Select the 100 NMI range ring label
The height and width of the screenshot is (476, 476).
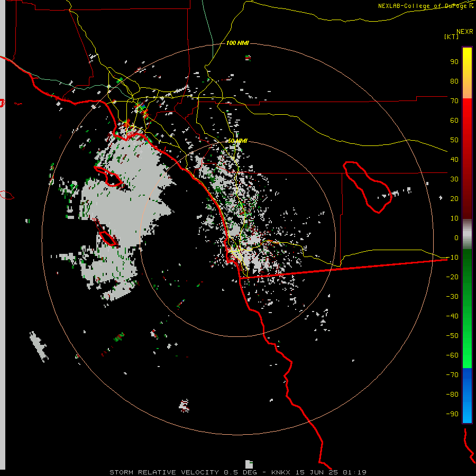click(237, 43)
